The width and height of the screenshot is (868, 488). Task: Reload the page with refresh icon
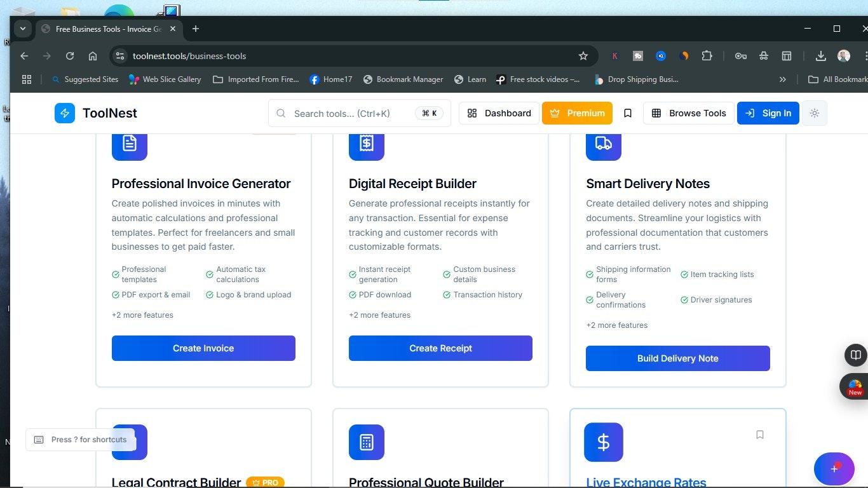(x=70, y=56)
